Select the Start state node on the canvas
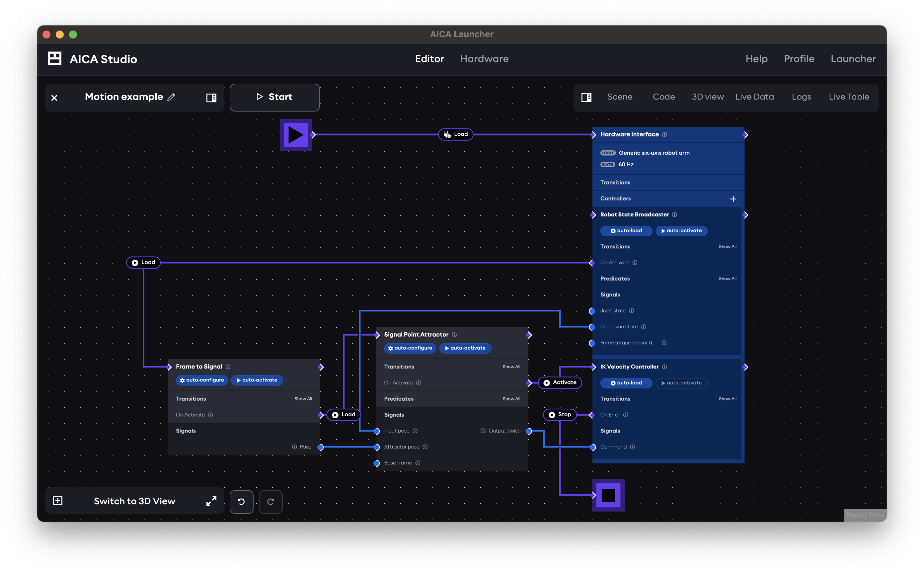Viewport: 924px width, 571px height. tap(296, 135)
